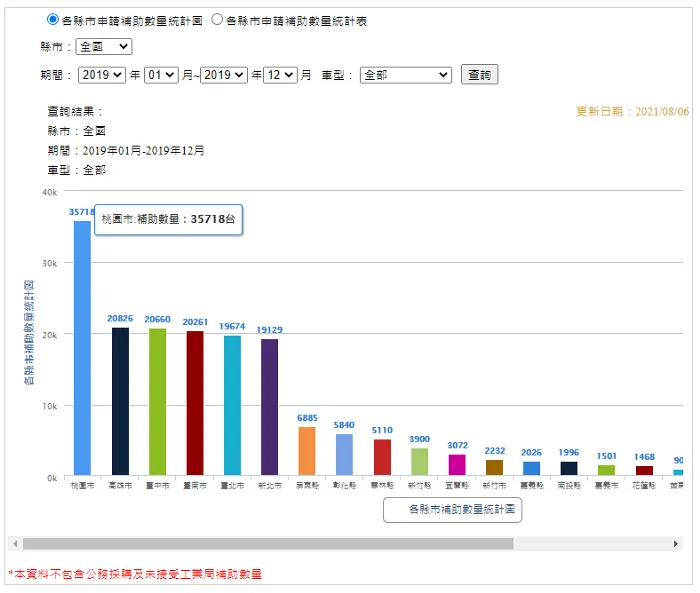
Task: Click the left arrow of horizontal scrollbar
Action: tap(15, 544)
